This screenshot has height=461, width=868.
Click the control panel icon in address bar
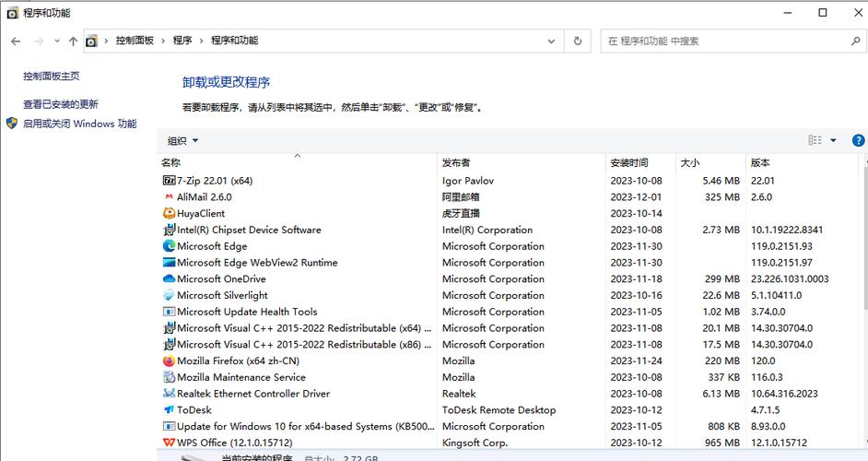[x=91, y=41]
